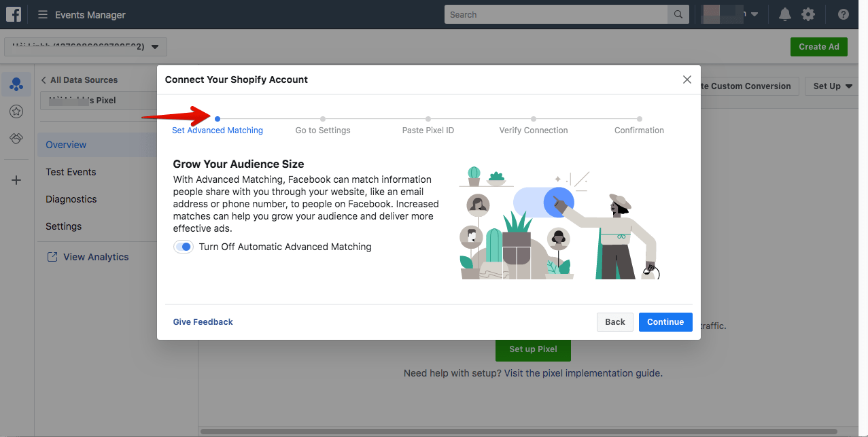Open the Custom Conversions star icon
This screenshot has width=868, height=437.
(16, 111)
